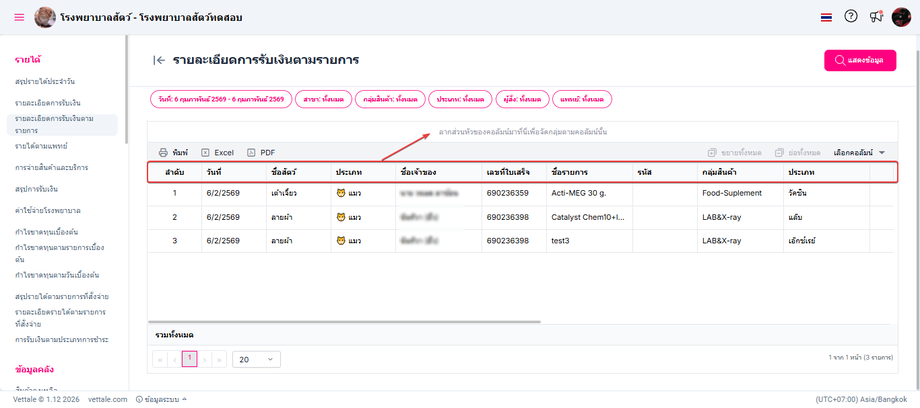Click the hospital logo avatar in header
The height and width of the screenshot is (408, 920).
click(x=45, y=17)
